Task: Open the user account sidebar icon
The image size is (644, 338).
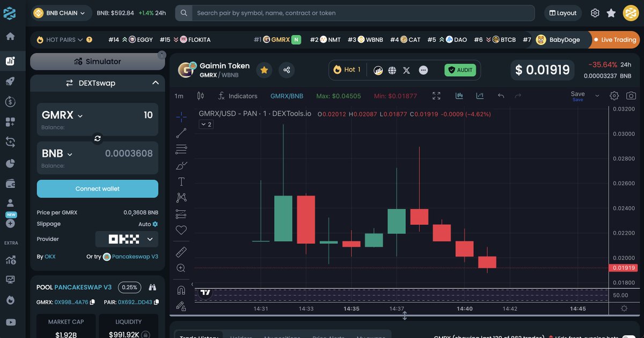Action: pos(10,203)
